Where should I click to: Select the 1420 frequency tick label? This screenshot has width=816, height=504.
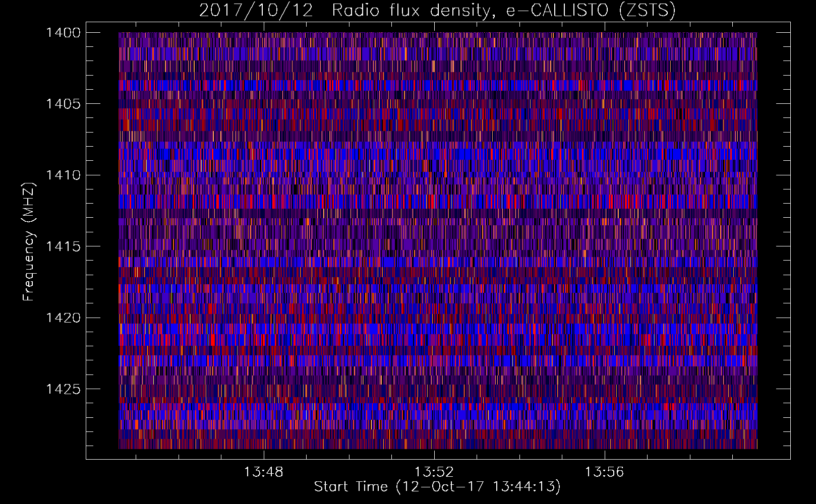click(x=63, y=318)
